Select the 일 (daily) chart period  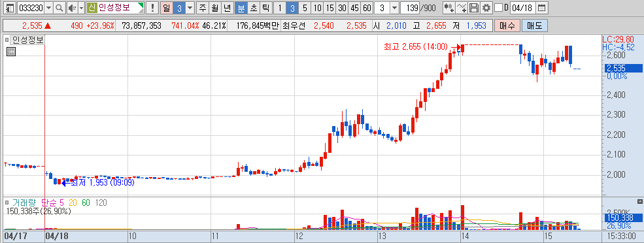point(166,7)
